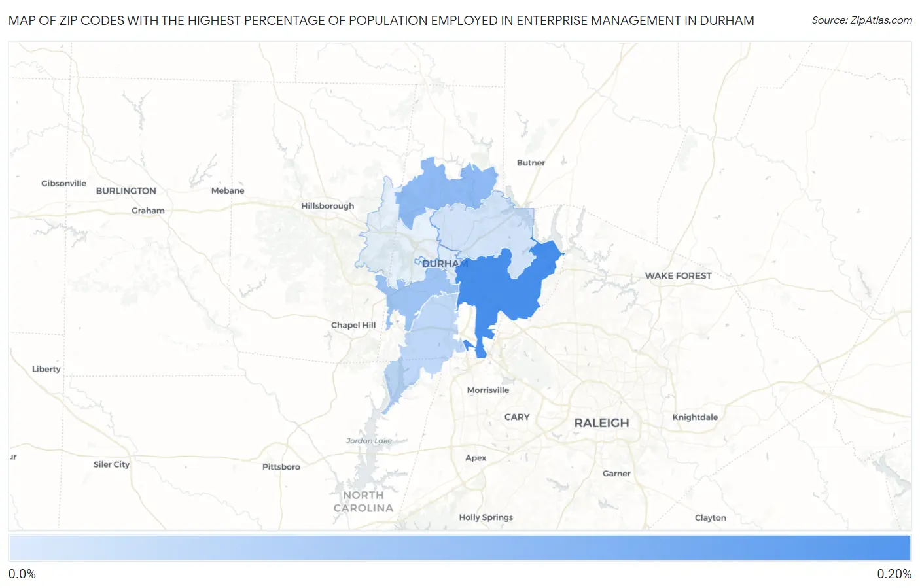Screen dimensions: 920x588
Task: Click the map title heading text
Action: coord(381,20)
